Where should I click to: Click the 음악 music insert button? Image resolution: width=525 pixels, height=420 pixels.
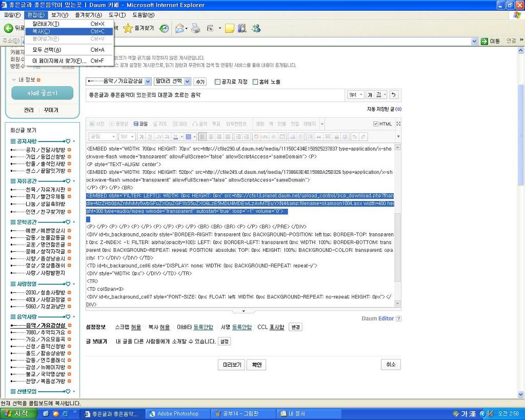199,124
